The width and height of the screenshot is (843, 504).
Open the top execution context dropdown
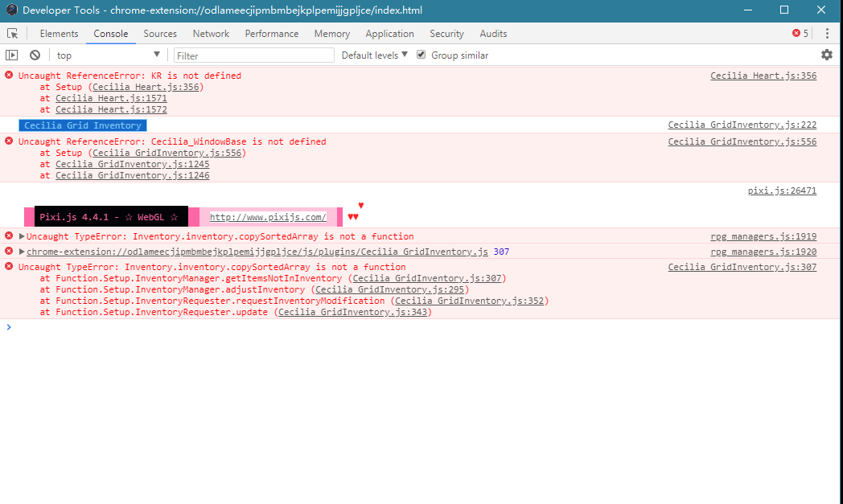(x=108, y=55)
